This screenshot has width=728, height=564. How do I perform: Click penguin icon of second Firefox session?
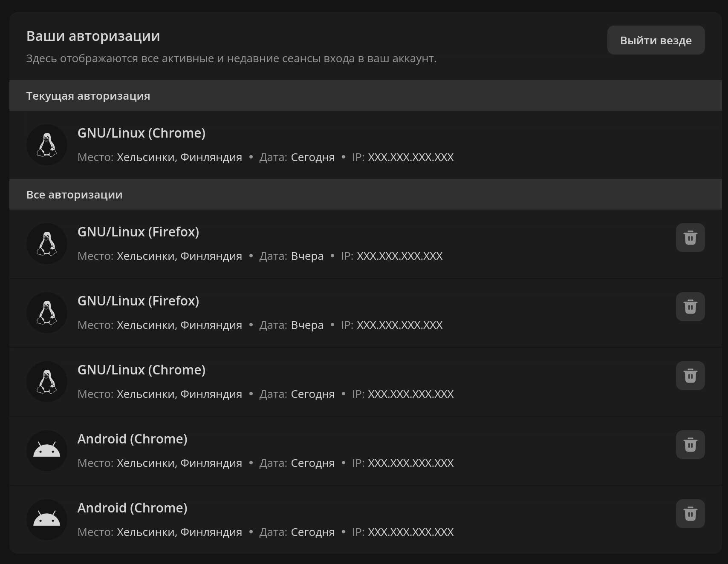pyautogui.click(x=47, y=313)
